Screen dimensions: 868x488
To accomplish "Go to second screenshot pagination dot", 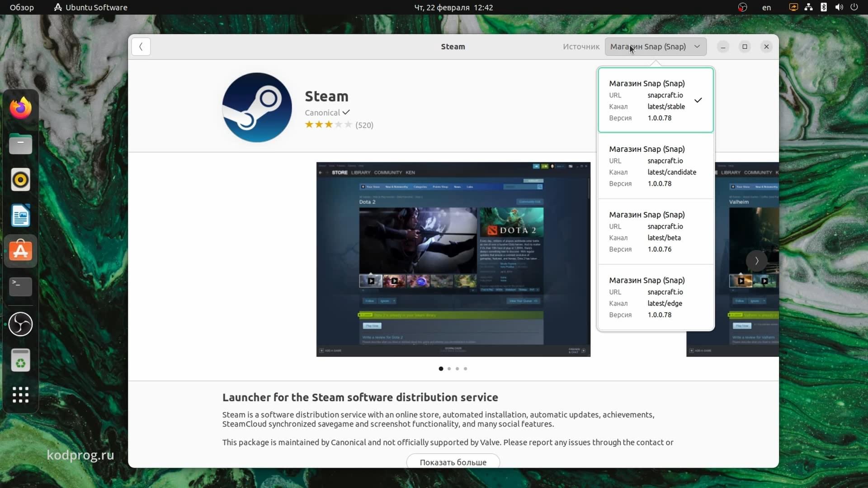I will (x=449, y=369).
